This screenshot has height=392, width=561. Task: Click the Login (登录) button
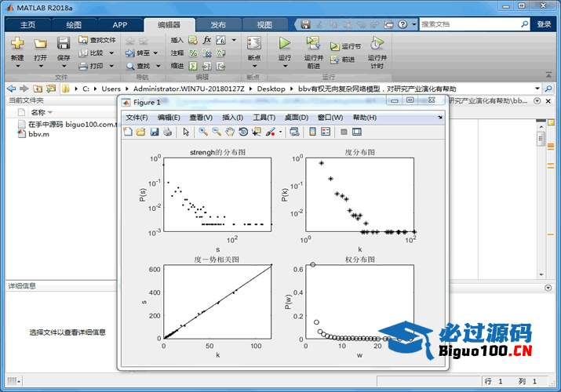544,24
